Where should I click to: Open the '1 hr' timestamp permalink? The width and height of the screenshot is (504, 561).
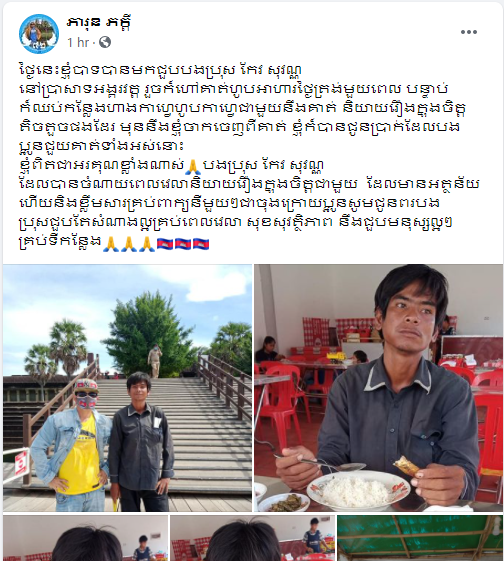coord(78,43)
